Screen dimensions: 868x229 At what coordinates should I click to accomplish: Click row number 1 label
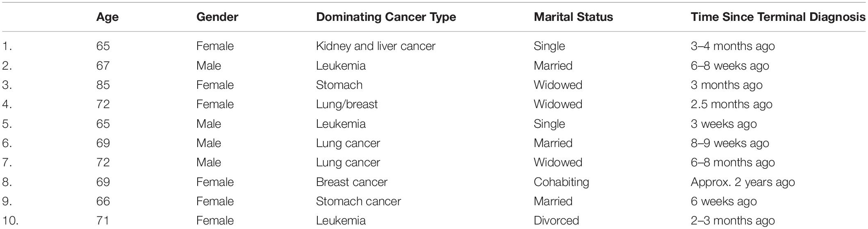pos(7,46)
